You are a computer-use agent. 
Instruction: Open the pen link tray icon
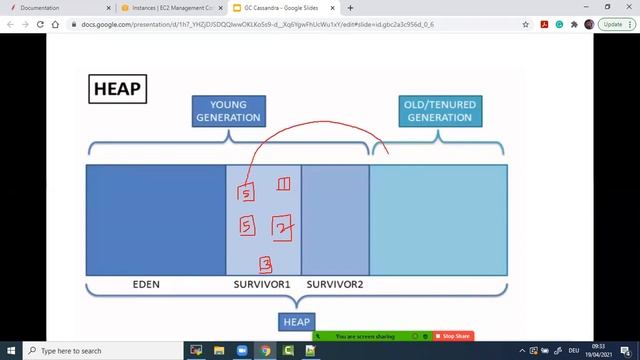(558, 351)
